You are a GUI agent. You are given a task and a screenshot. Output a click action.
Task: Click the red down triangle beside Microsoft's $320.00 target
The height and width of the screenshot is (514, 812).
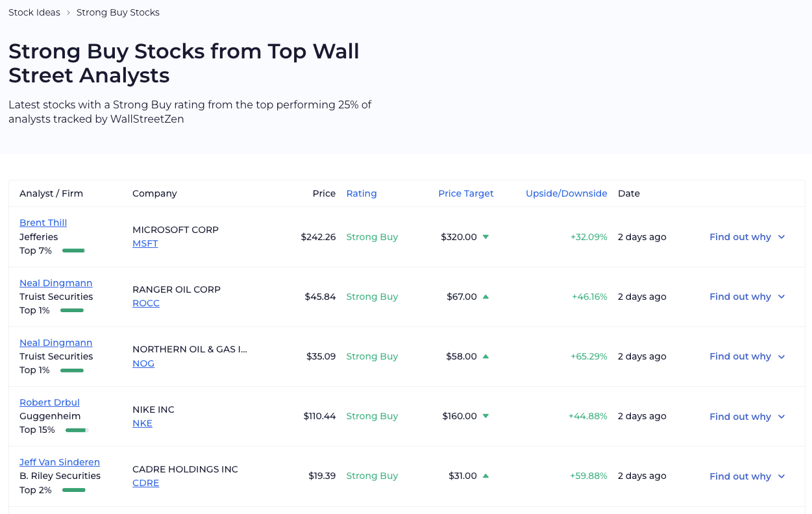pos(486,237)
